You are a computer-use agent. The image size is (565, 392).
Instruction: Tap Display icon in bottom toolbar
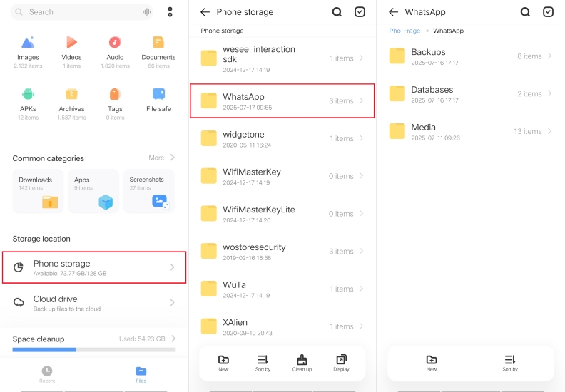click(341, 363)
